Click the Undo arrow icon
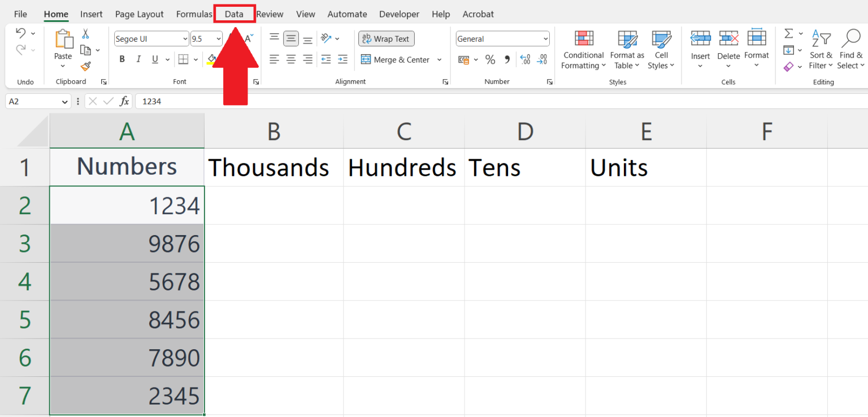The width and height of the screenshot is (868, 417). click(x=21, y=33)
